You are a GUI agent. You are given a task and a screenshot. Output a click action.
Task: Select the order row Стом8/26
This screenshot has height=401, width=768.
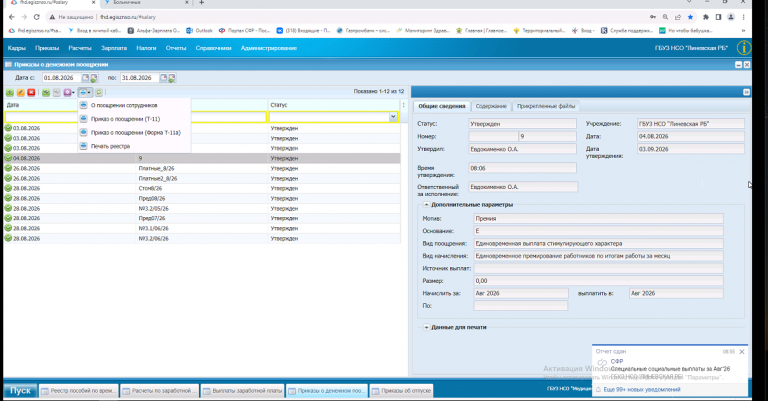click(202, 189)
